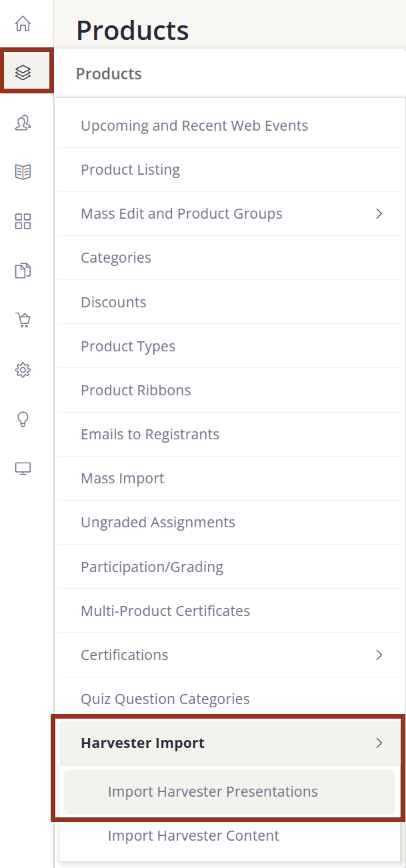Click the Products panel header
The width and height of the screenshot is (406, 868).
coord(109,73)
